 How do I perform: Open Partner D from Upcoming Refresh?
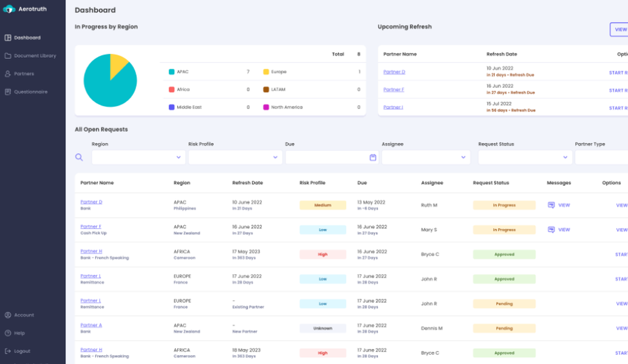point(394,72)
